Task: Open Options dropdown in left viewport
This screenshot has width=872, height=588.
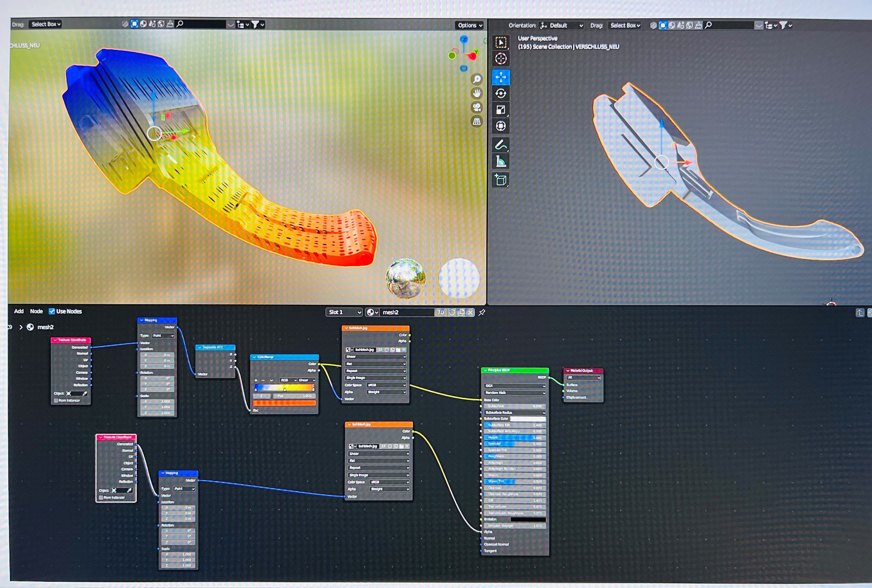Action: tap(470, 25)
